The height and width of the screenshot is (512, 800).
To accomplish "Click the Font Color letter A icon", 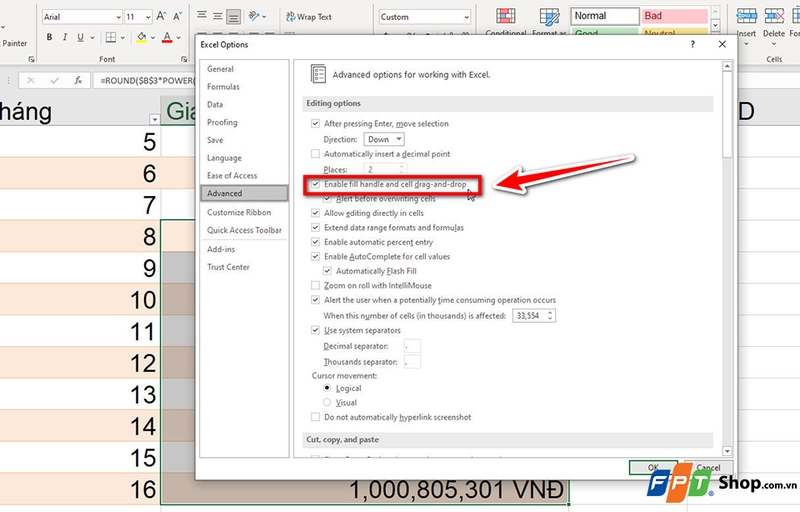I will [167, 37].
